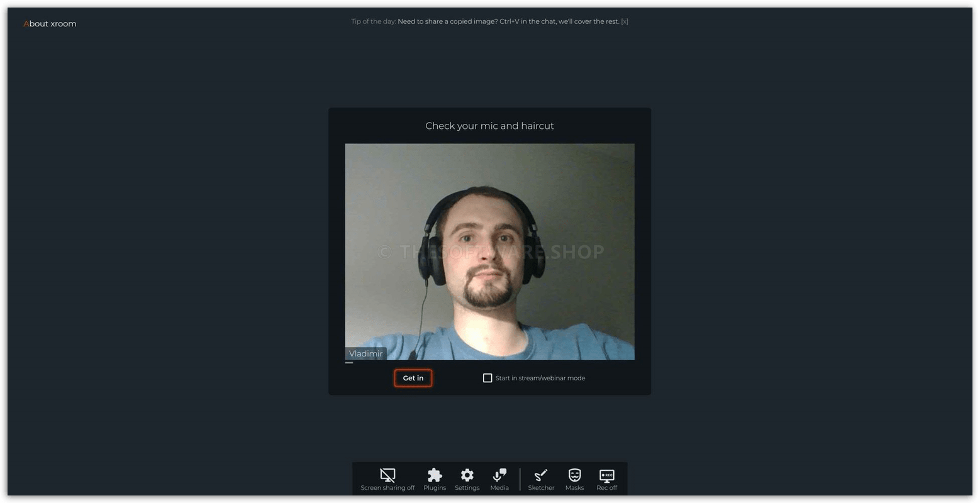Click the Vladimir name label to edit it
The width and height of the screenshot is (980, 503).
pyautogui.click(x=365, y=353)
